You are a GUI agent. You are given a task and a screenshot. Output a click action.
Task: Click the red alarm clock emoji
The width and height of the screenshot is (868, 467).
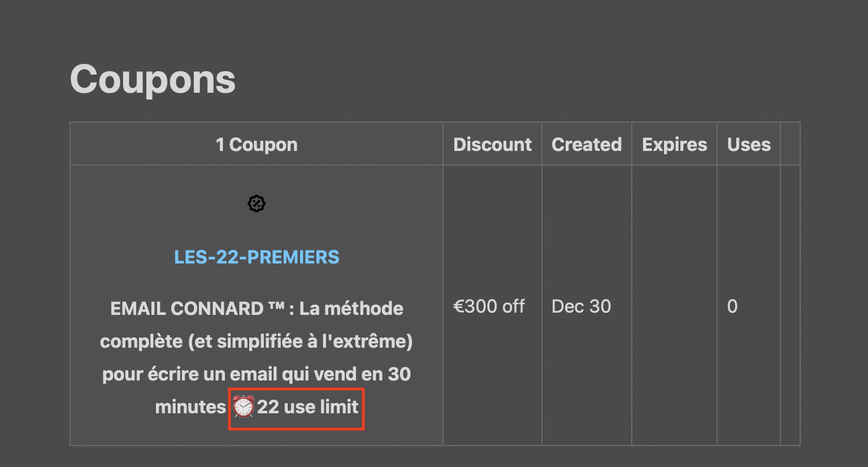click(244, 407)
